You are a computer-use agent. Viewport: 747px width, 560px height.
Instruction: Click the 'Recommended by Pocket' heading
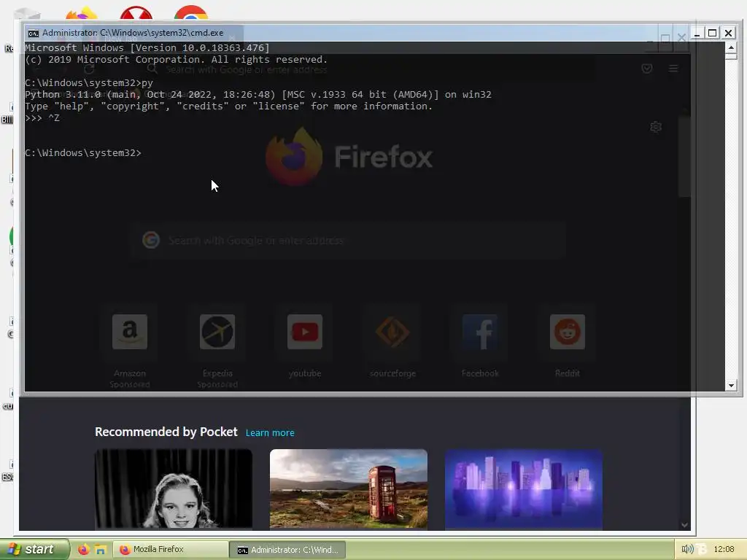[166, 432]
